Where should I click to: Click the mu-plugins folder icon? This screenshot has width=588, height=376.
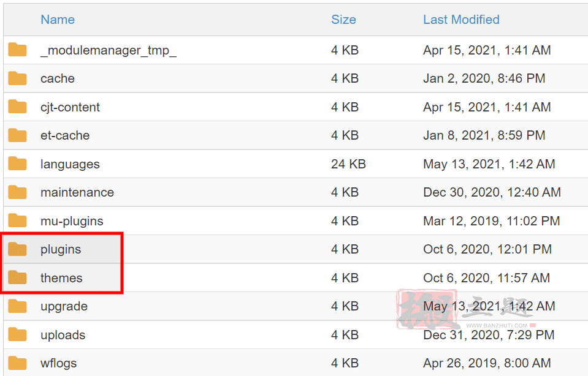[x=17, y=220]
